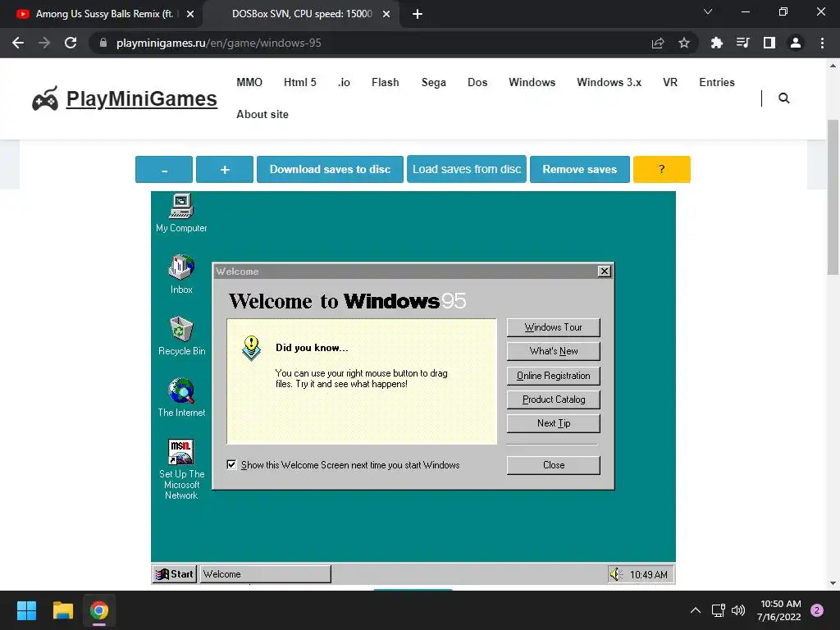Open the Windows menu item
Viewport: 840px width, 630px height.
532,83
